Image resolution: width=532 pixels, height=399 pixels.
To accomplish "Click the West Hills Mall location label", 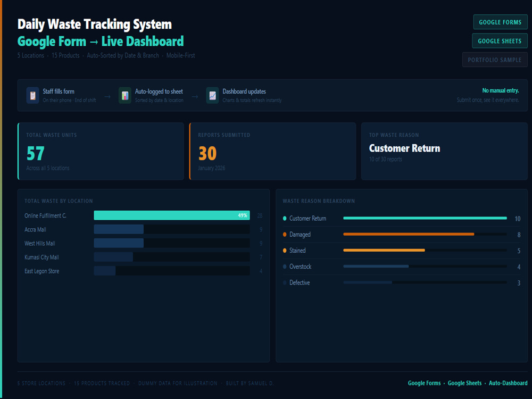I will [x=40, y=244].
